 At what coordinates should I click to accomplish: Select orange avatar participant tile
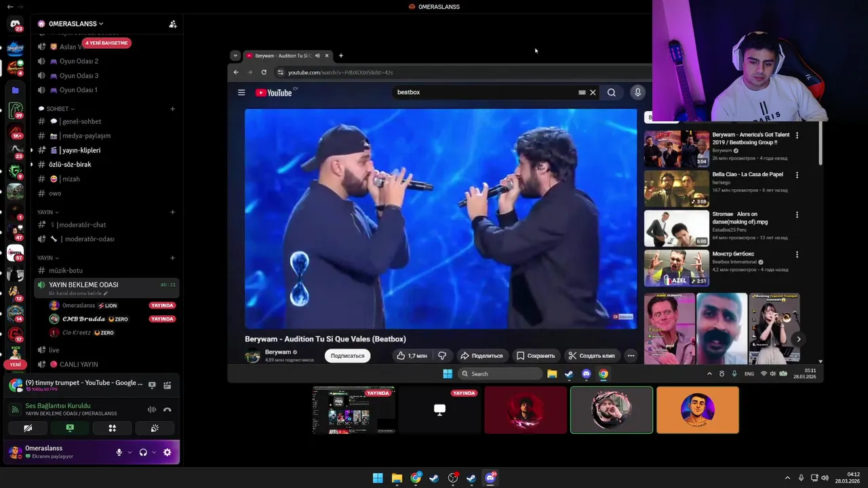point(697,410)
